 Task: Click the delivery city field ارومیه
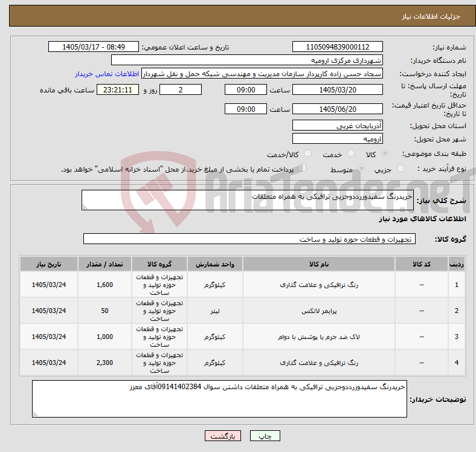coord(337,138)
